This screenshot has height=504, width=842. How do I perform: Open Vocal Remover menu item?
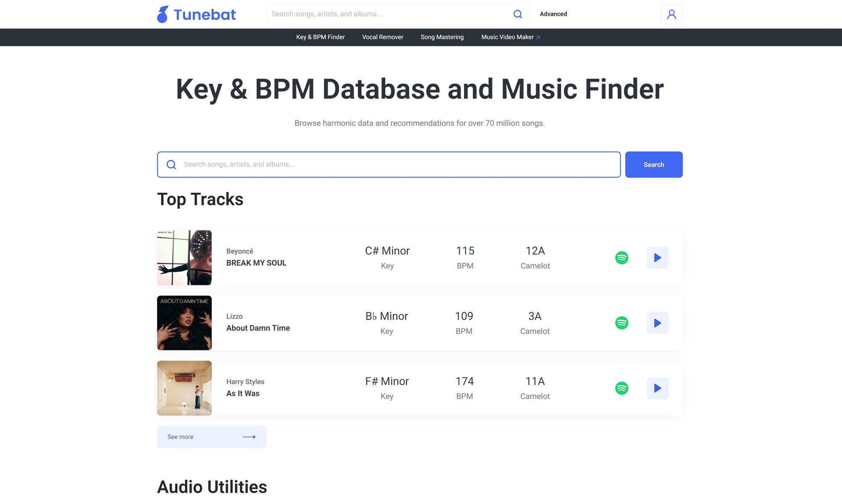click(382, 37)
